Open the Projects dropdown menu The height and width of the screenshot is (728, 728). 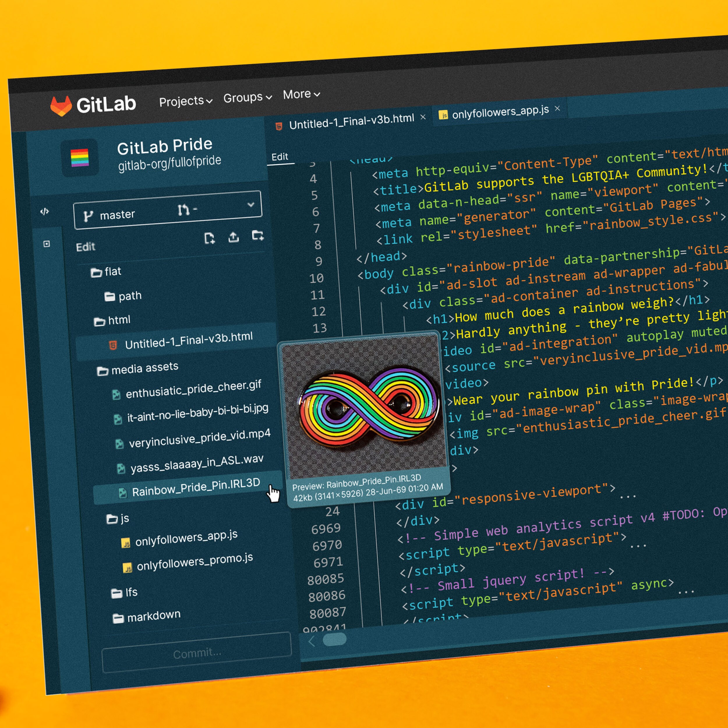pyautogui.click(x=186, y=101)
